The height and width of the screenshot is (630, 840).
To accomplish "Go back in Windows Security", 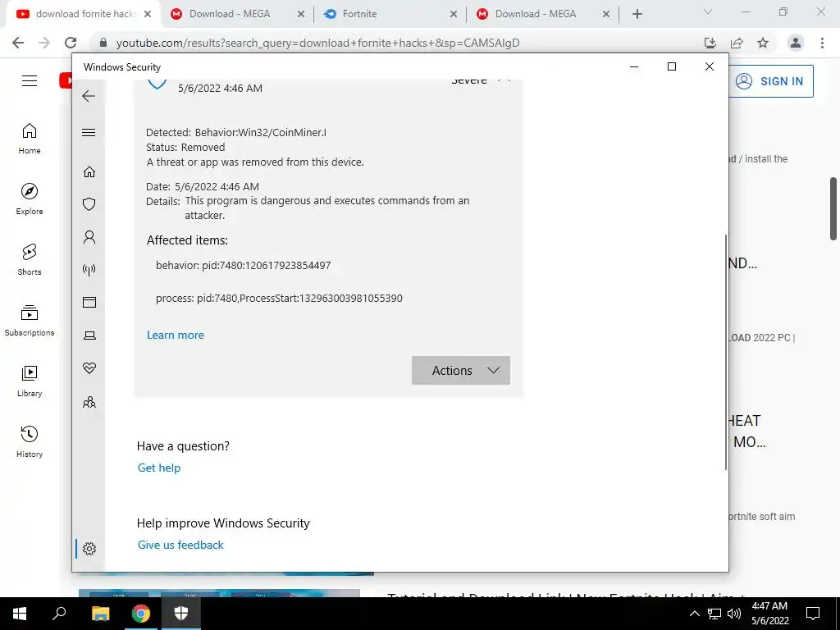I will click(x=89, y=96).
